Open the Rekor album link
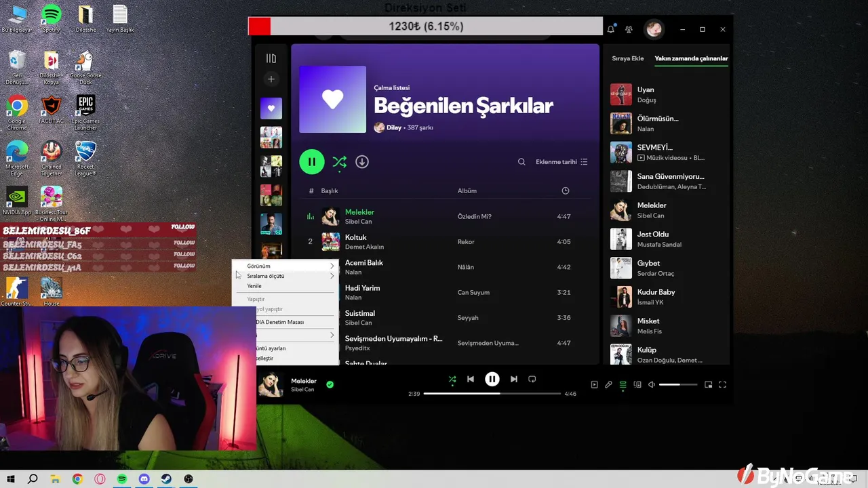The height and width of the screenshot is (488, 868). click(466, 242)
